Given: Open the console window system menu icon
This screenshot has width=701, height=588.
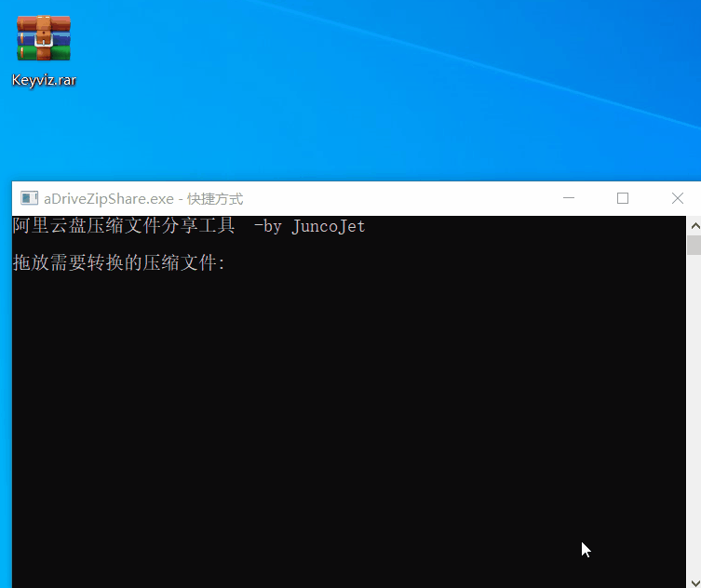Looking at the screenshot, I should pyautogui.click(x=30, y=198).
